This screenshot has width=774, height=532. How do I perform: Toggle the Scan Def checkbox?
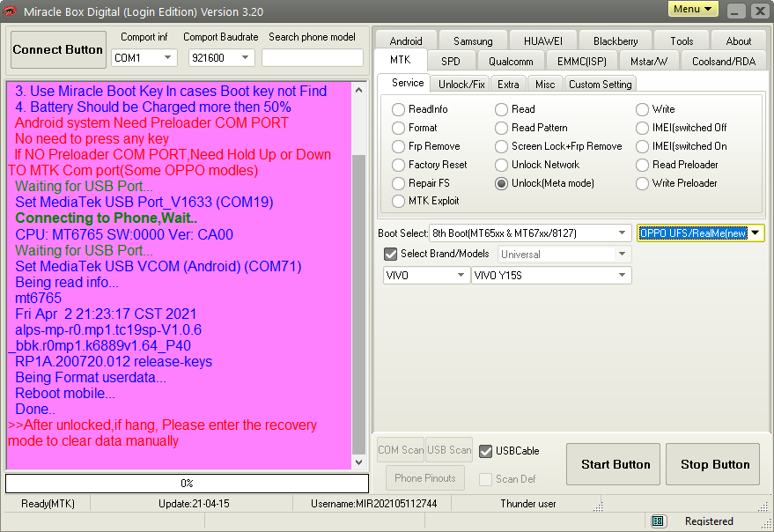point(486,479)
